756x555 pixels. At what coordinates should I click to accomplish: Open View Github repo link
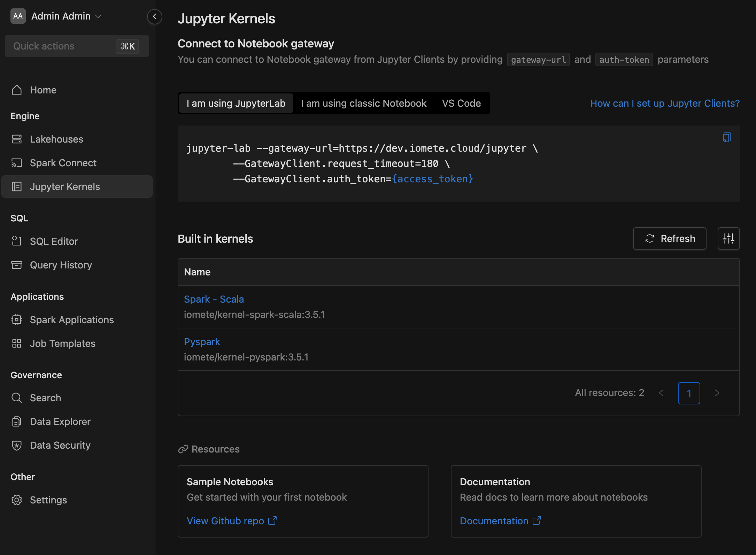[x=232, y=521]
